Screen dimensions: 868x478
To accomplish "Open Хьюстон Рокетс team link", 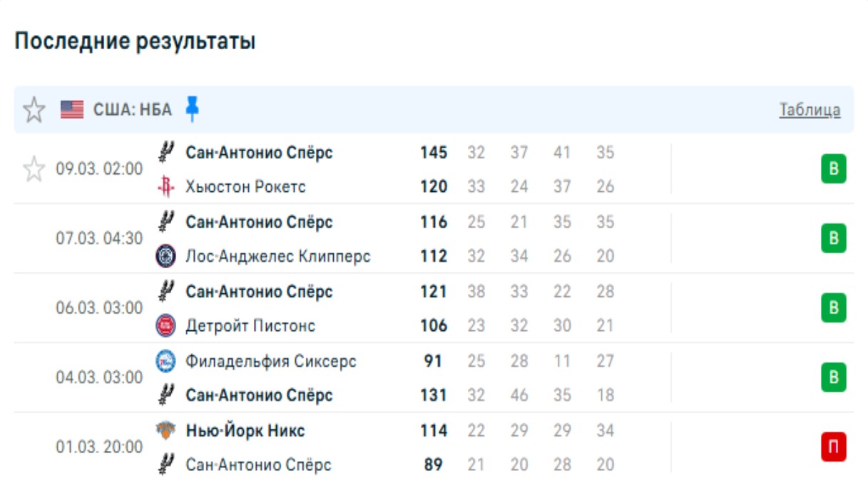I will [245, 187].
